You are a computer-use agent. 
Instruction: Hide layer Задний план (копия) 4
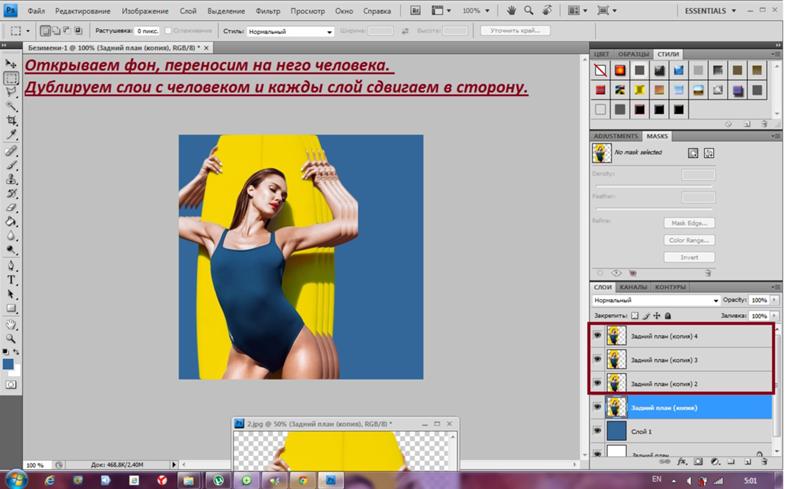point(597,336)
